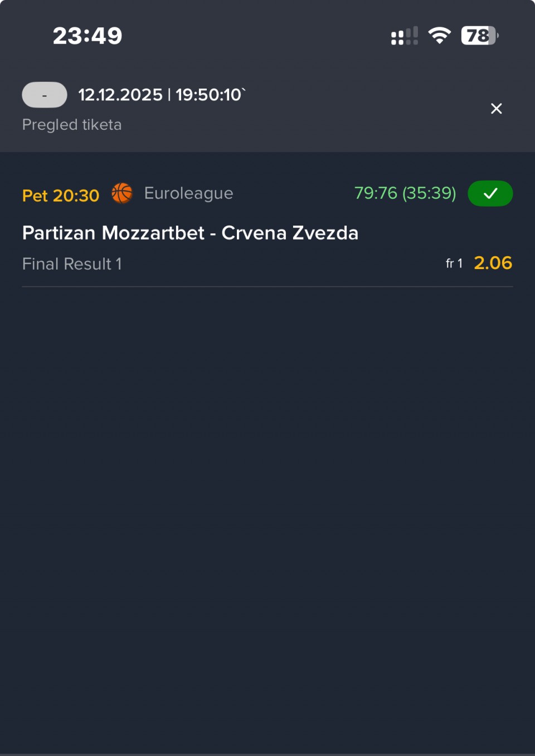Click the green winning checkmark badge

coord(490,193)
